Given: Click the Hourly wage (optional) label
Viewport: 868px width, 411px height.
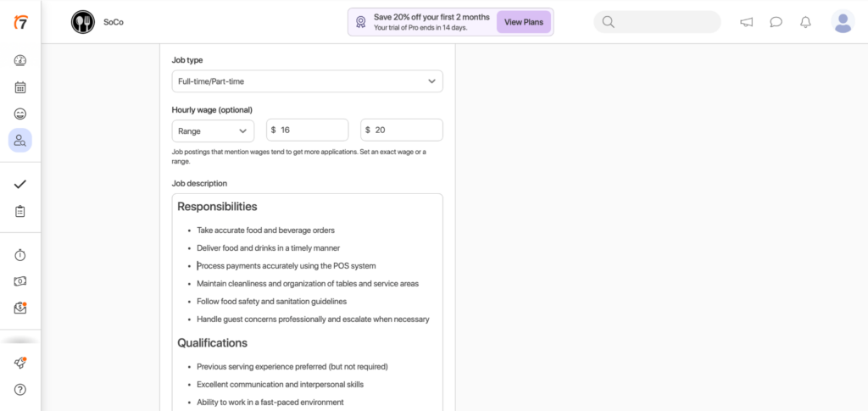Looking at the screenshot, I should [212, 109].
